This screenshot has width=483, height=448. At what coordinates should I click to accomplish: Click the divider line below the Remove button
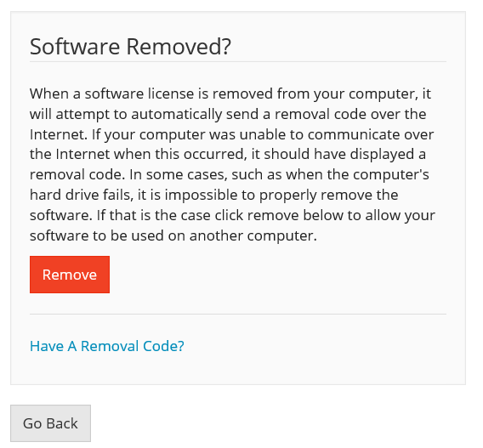(x=238, y=314)
